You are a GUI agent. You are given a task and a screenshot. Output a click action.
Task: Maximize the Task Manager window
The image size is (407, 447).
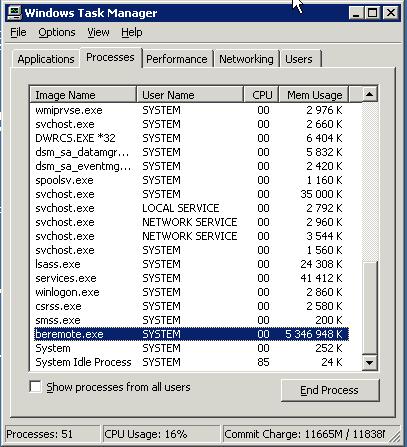coord(372,13)
